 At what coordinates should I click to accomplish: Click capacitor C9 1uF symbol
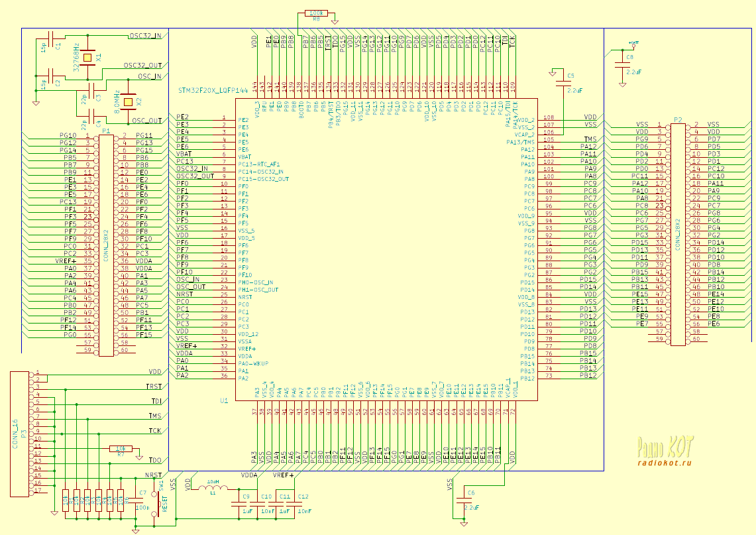point(240,504)
